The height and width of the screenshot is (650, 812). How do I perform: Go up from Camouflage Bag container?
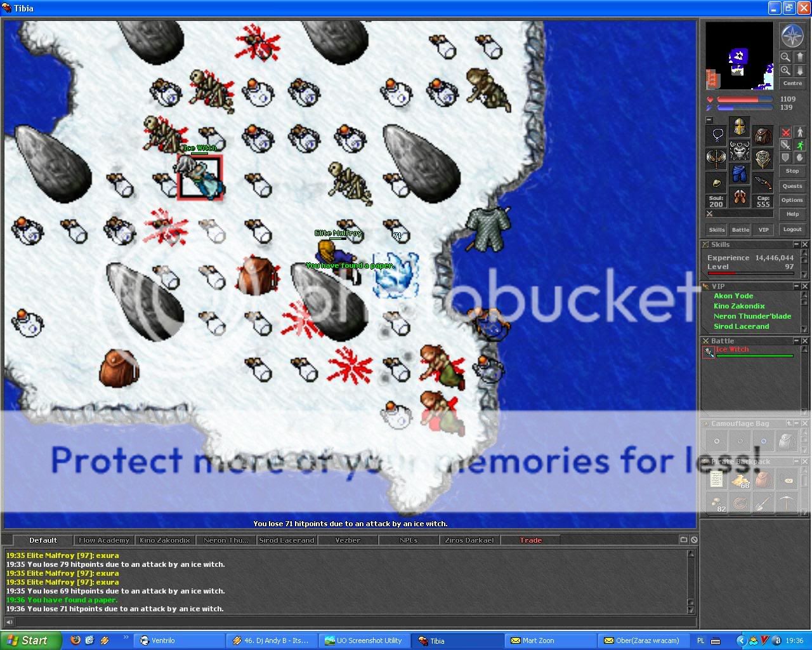[x=789, y=423]
